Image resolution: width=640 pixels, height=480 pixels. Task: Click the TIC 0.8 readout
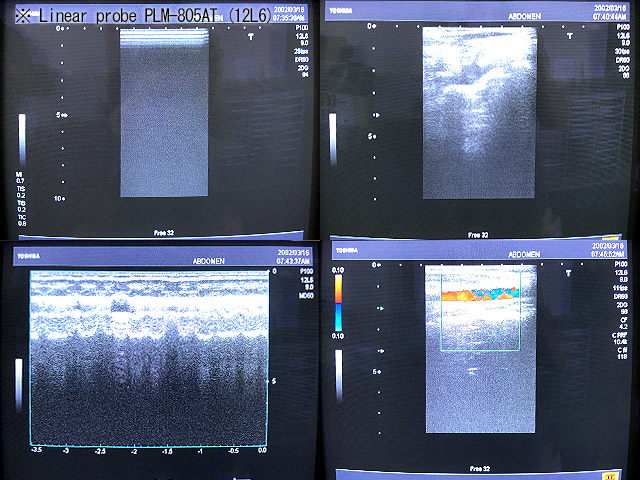coord(22,220)
